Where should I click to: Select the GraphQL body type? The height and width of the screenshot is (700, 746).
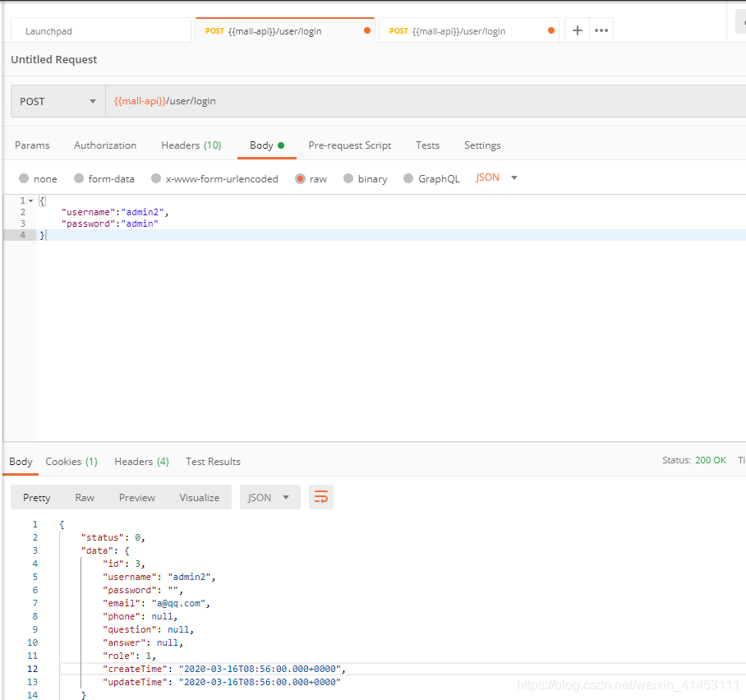click(431, 178)
